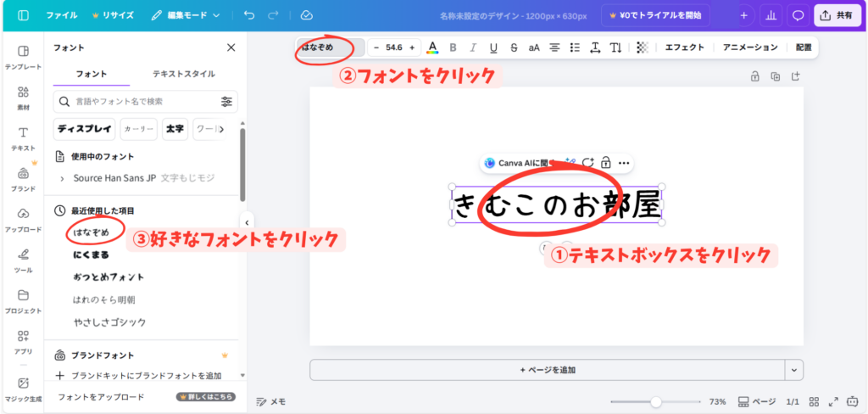Open the File (ファイル) menu

62,15
